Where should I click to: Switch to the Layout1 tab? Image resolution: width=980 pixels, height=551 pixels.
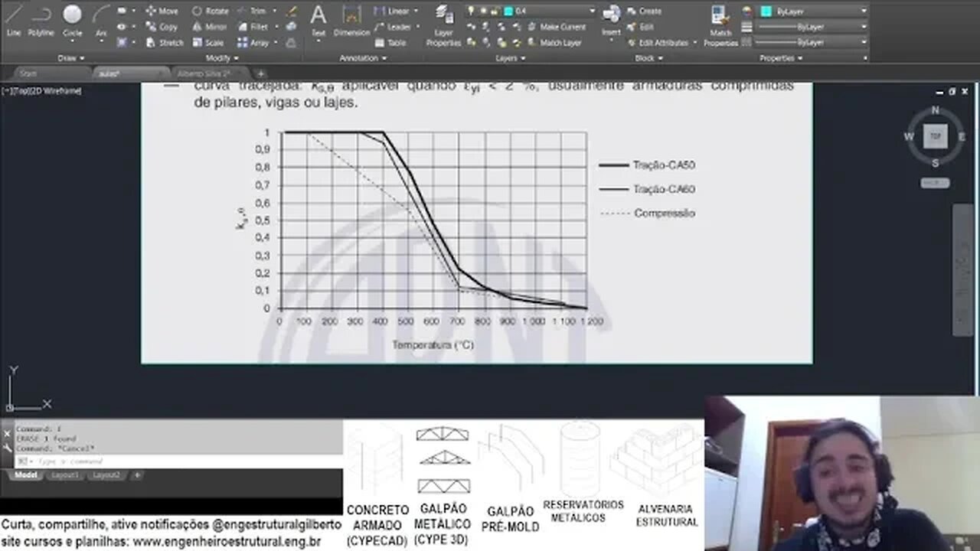pyautogui.click(x=65, y=475)
